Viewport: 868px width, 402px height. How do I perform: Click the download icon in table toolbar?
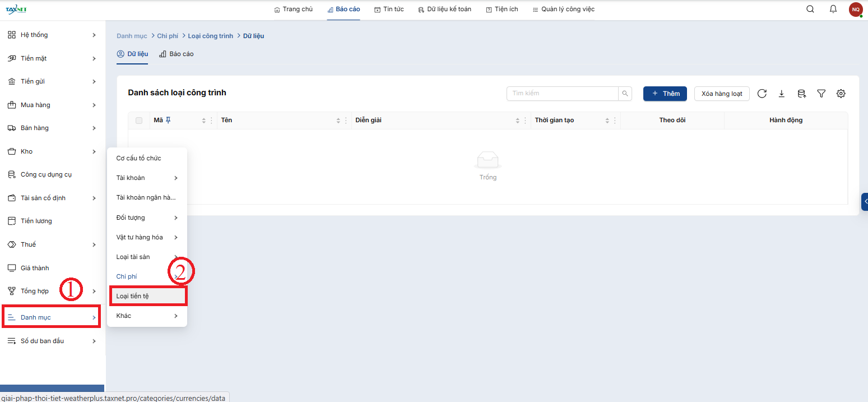click(x=782, y=94)
